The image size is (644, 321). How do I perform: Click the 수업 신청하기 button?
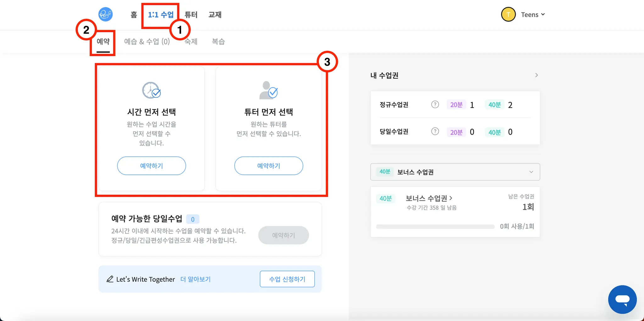click(x=287, y=279)
